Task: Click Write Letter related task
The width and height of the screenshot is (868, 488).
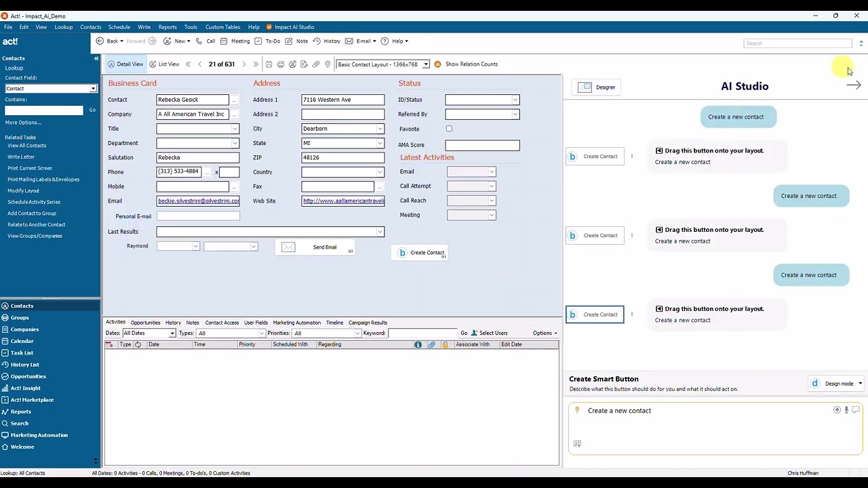Action: pyautogui.click(x=21, y=157)
